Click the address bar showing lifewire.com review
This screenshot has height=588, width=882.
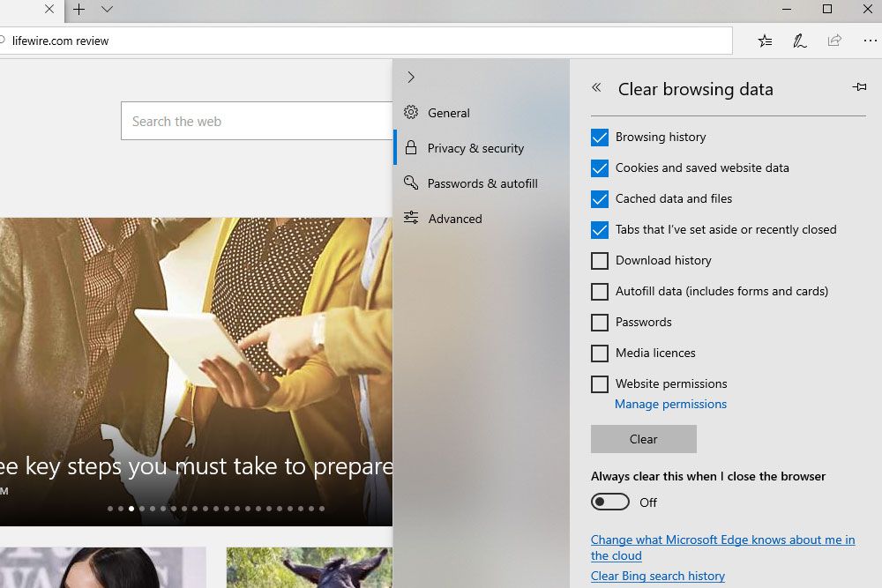coord(366,41)
